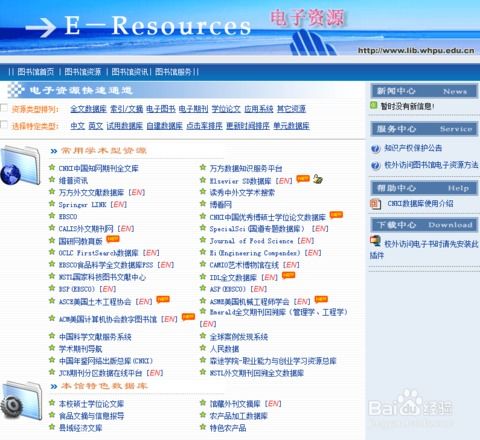Click the www.lib.whpu.edu.cn URL text
The height and width of the screenshot is (440, 480).
pos(416,51)
